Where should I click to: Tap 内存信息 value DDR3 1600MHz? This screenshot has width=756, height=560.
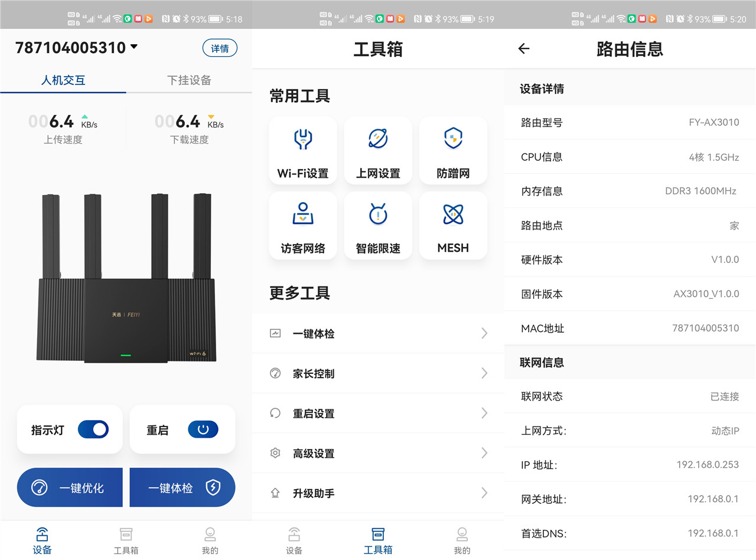(x=700, y=191)
